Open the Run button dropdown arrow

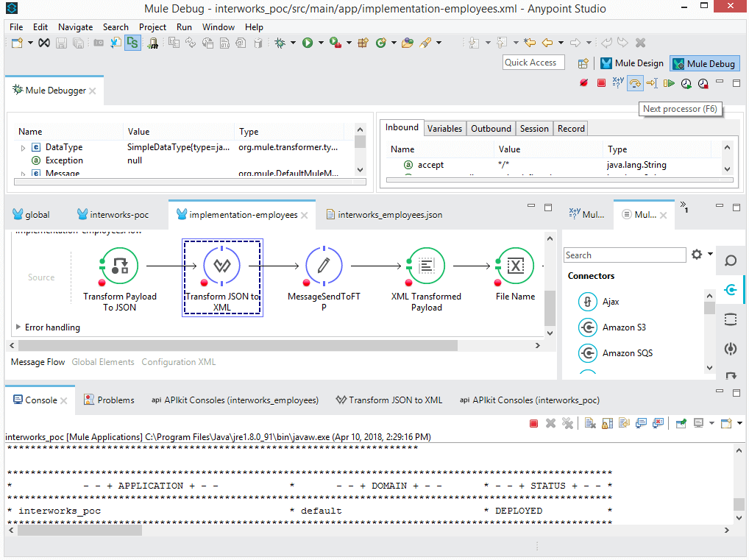tap(319, 43)
